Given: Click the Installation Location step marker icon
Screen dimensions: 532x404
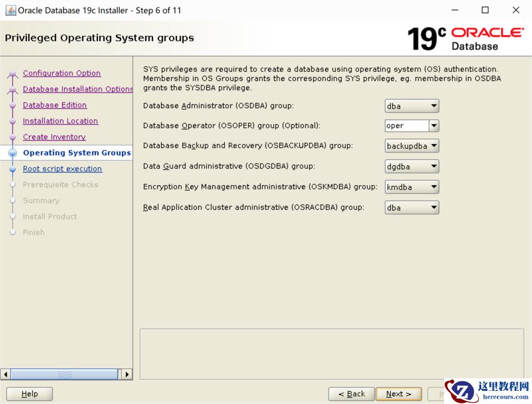Looking at the screenshot, I should tap(13, 121).
